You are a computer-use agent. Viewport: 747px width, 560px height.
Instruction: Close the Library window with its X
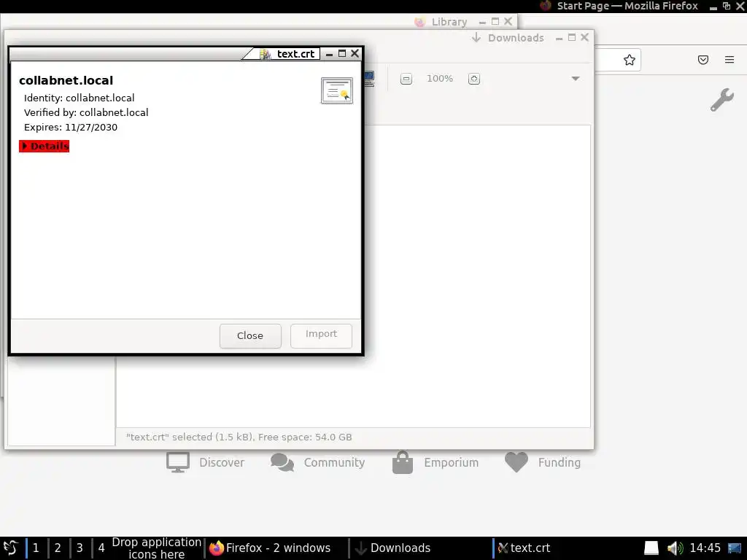click(508, 21)
